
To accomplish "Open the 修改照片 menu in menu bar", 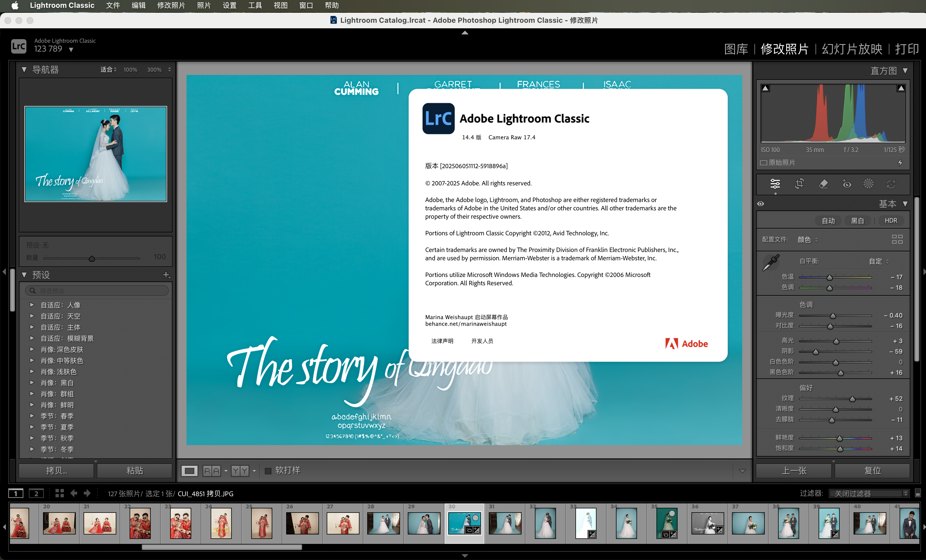I will (171, 5).
